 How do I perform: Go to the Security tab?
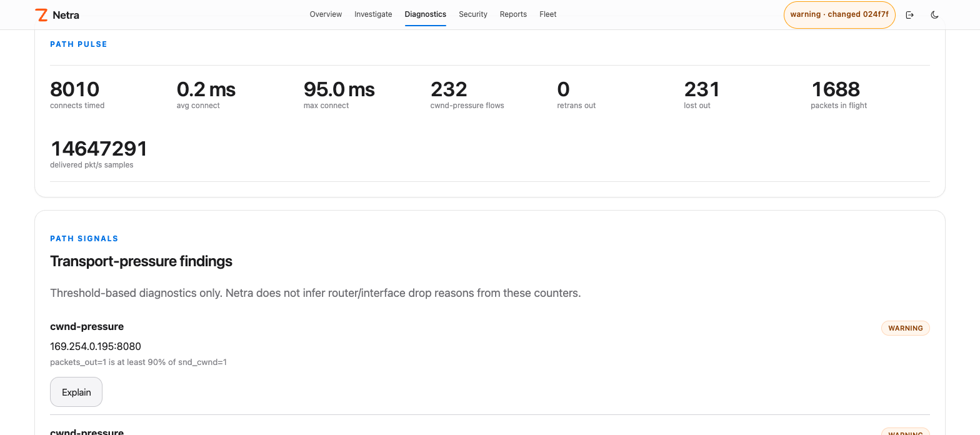(473, 14)
